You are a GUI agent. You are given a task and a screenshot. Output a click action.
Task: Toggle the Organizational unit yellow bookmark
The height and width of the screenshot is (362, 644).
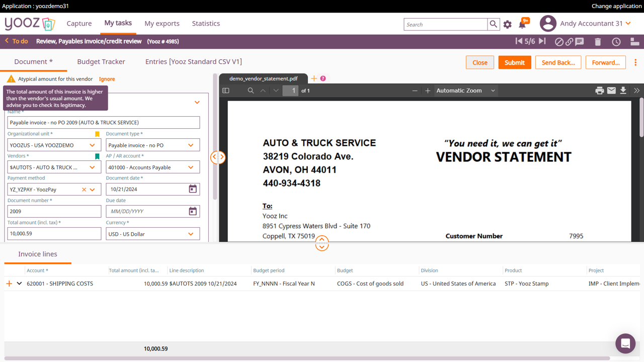pyautogui.click(x=97, y=134)
